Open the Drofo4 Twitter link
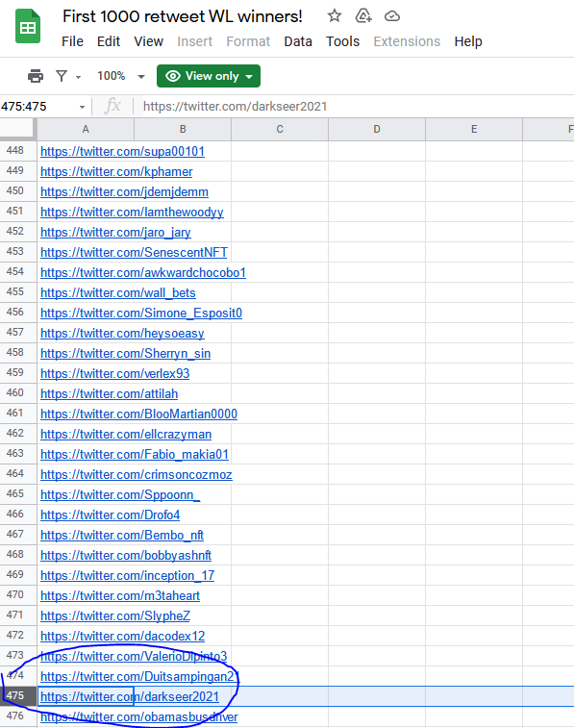574x728 pixels. pyautogui.click(x=110, y=515)
